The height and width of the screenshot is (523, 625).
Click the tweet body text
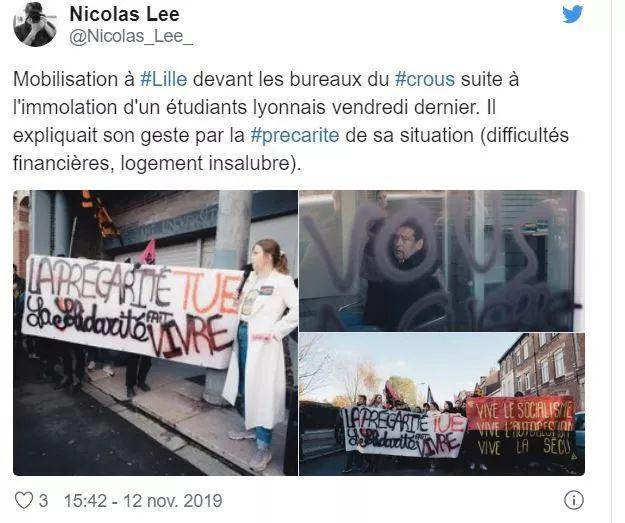click(x=291, y=121)
